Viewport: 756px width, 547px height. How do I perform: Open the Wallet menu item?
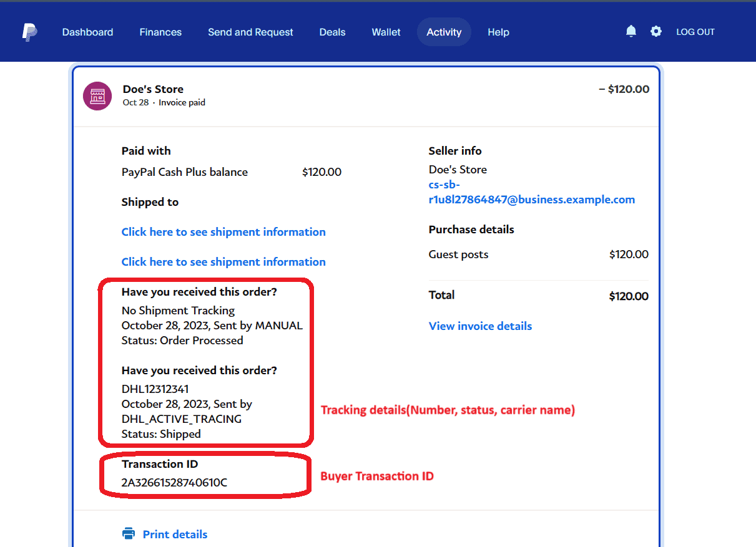[386, 32]
